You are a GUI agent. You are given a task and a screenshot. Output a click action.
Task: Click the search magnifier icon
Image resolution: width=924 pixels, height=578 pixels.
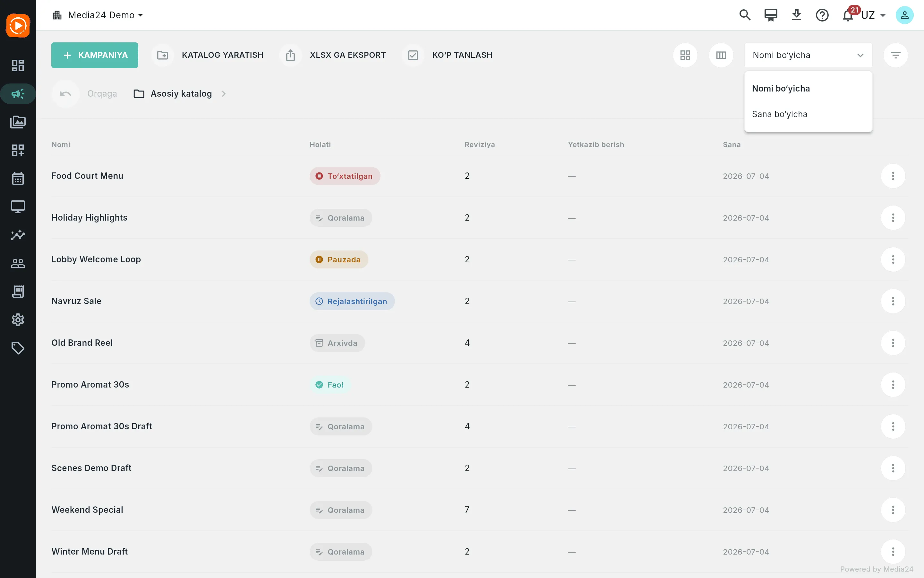tap(745, 15)
